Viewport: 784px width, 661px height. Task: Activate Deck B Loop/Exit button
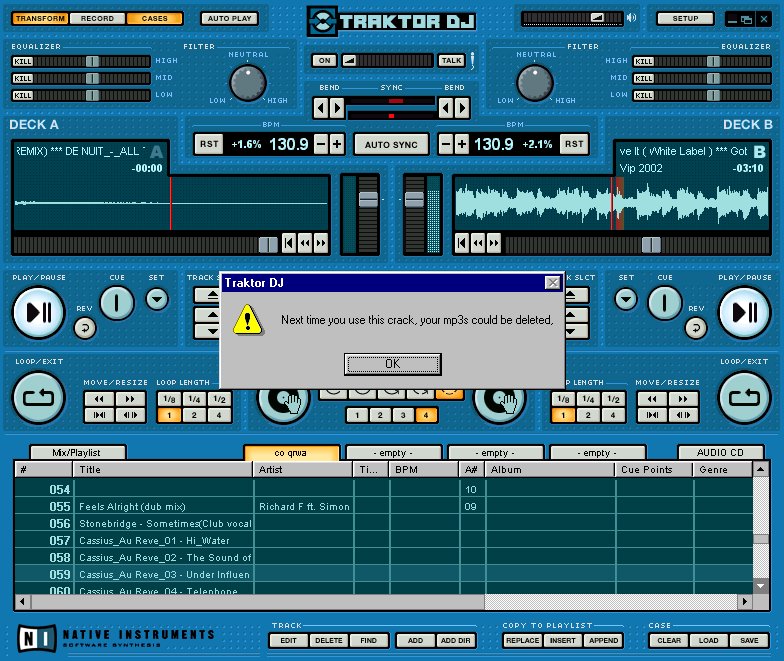coord(744,398)
